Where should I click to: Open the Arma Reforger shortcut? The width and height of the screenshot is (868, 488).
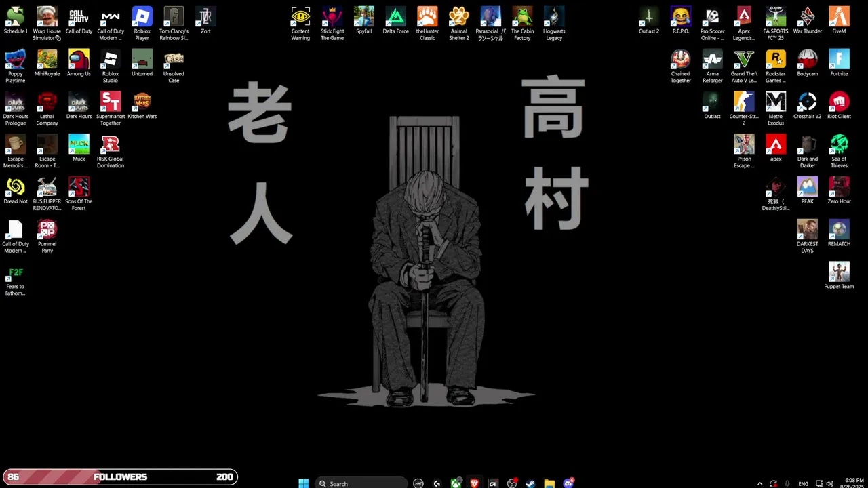click(712, 66)
